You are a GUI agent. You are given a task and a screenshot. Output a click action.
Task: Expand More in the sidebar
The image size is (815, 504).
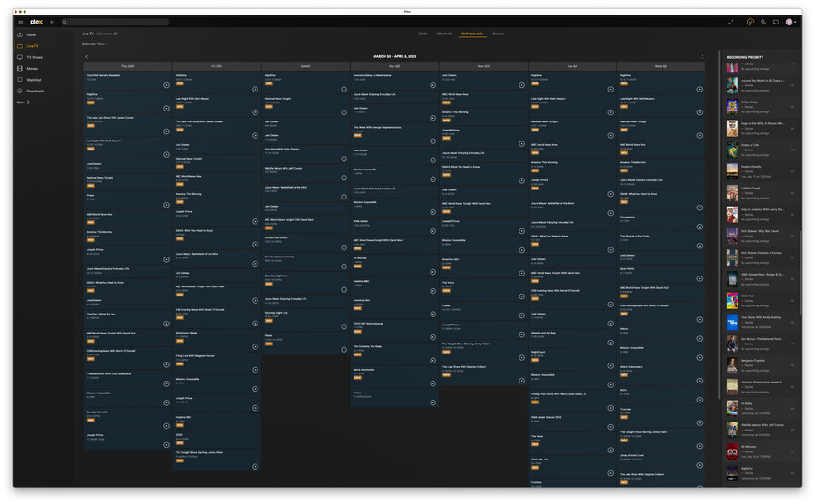(x=24, y=102)
